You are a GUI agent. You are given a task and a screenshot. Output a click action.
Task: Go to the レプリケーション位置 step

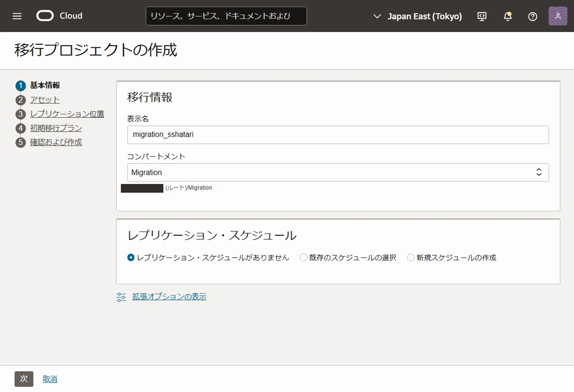tap(67, 114)
